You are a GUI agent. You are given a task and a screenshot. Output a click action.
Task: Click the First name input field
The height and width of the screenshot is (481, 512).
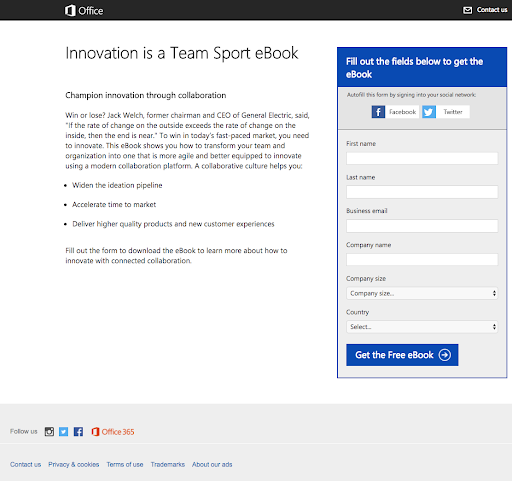422,158
